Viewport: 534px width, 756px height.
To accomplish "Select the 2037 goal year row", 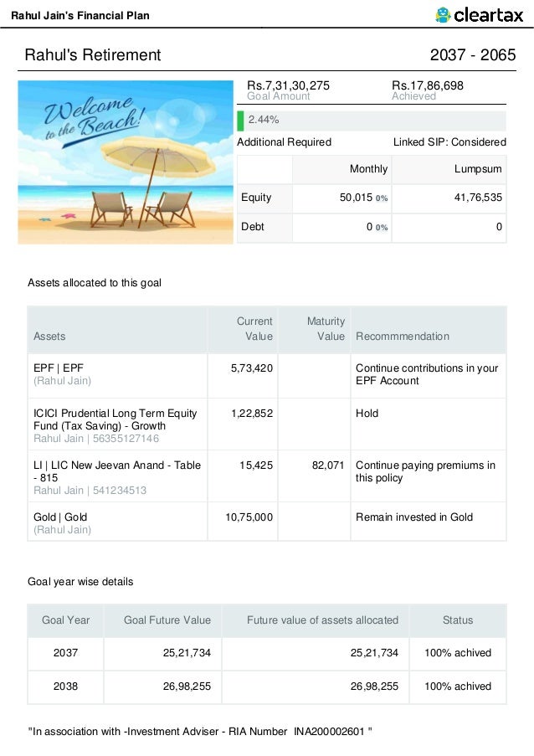I will 66,653.
